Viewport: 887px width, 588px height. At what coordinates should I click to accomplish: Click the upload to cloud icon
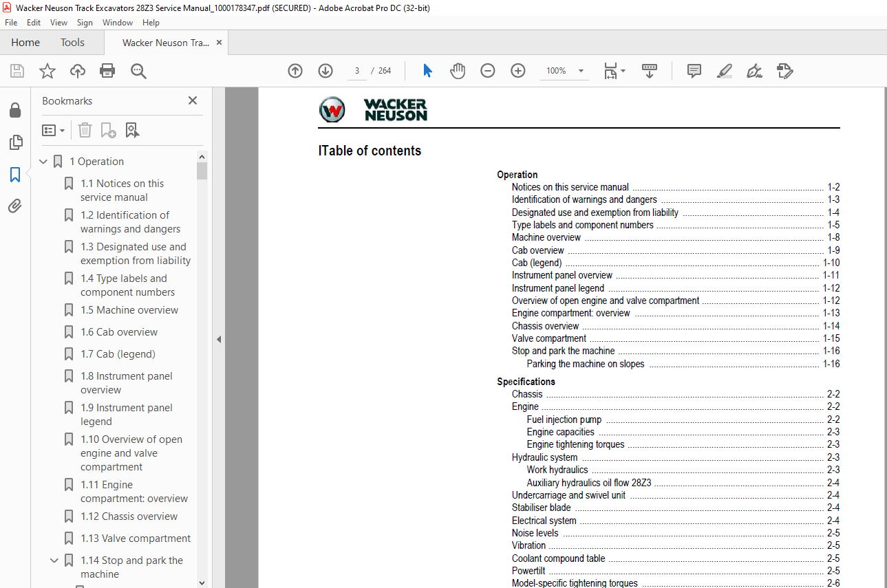click(x=78, y=71)
